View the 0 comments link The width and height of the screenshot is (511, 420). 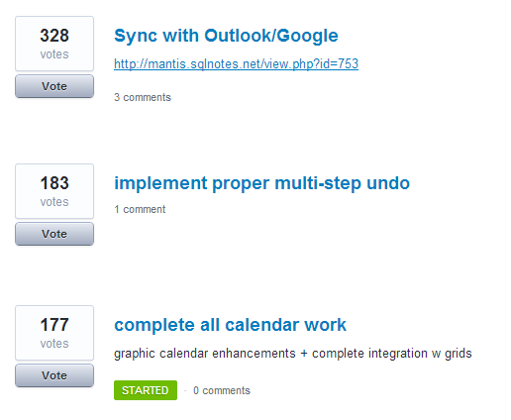[x=222, y=390]
